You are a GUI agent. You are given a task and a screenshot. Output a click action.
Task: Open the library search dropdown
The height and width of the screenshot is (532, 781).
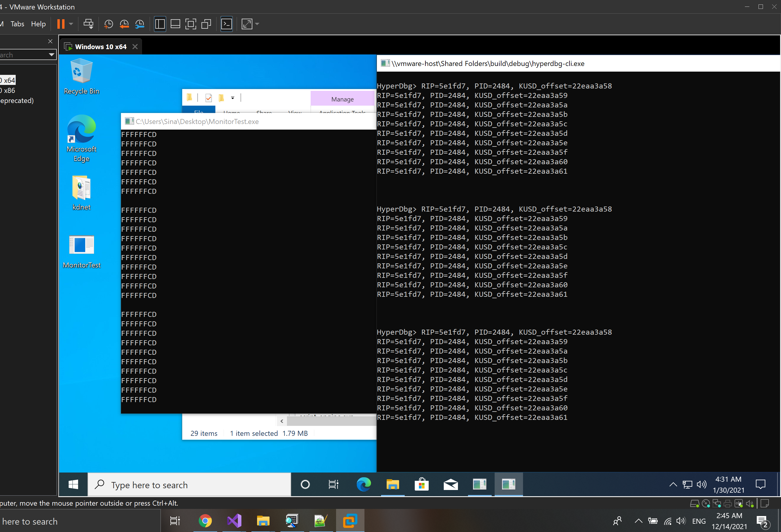tap(52, 55)
